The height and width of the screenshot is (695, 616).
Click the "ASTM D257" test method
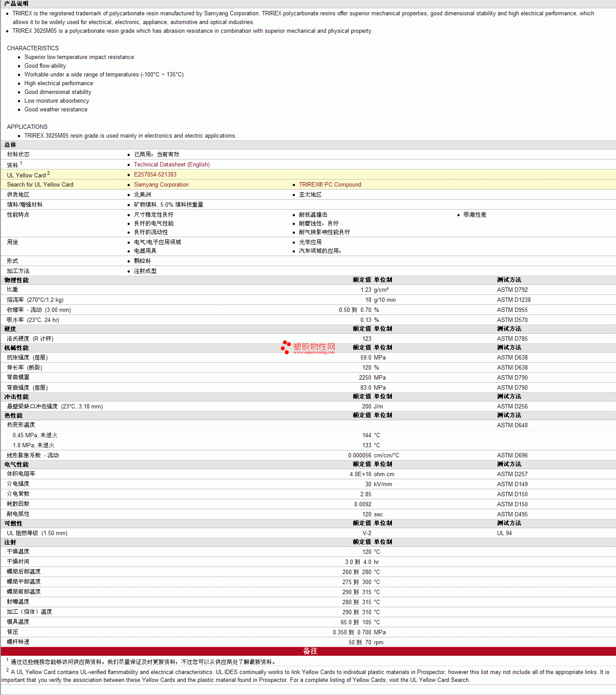point(512,474)
